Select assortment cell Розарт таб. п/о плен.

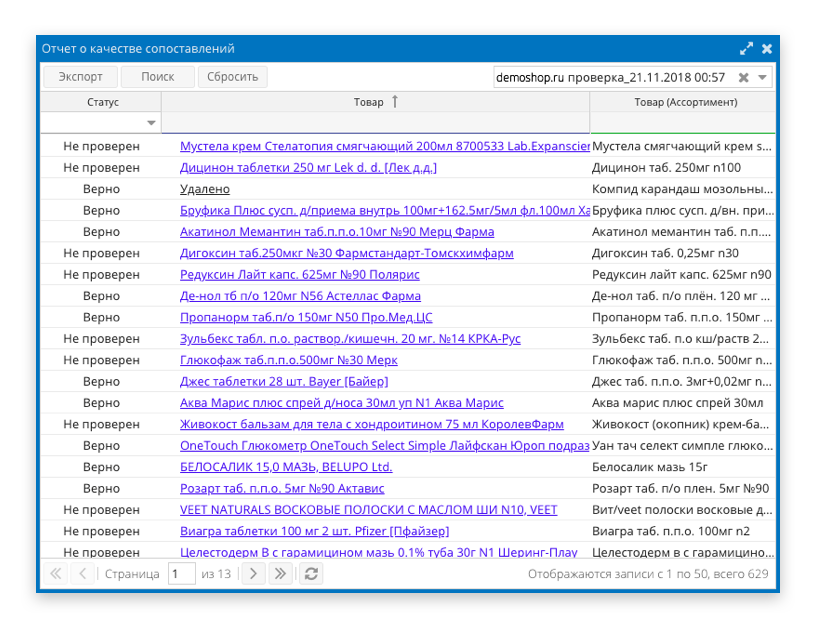coord(681,489)
